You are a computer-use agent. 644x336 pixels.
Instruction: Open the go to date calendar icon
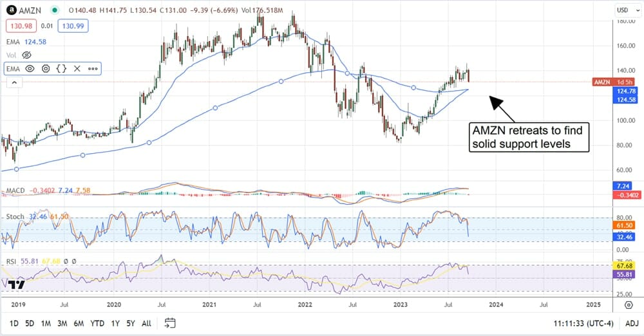pos(170,322)
